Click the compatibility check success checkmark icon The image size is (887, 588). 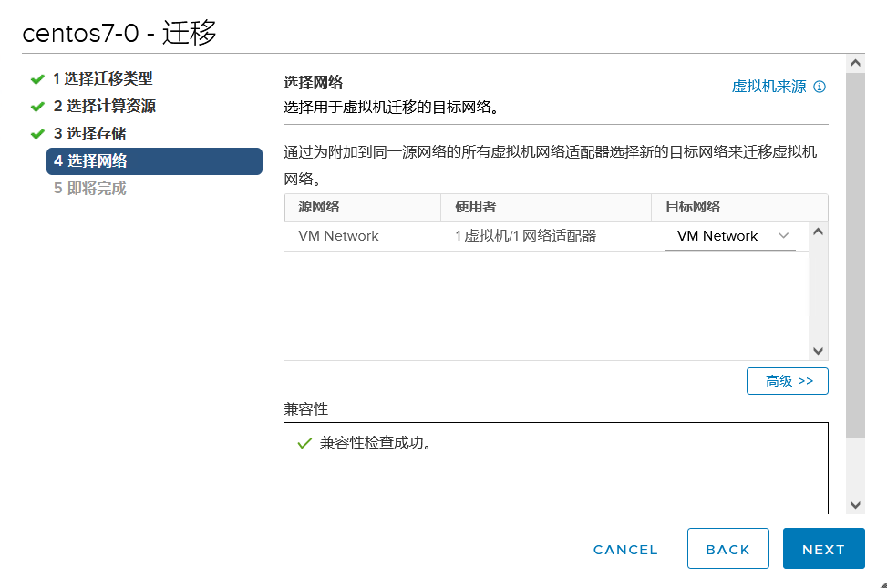[304, 443]
